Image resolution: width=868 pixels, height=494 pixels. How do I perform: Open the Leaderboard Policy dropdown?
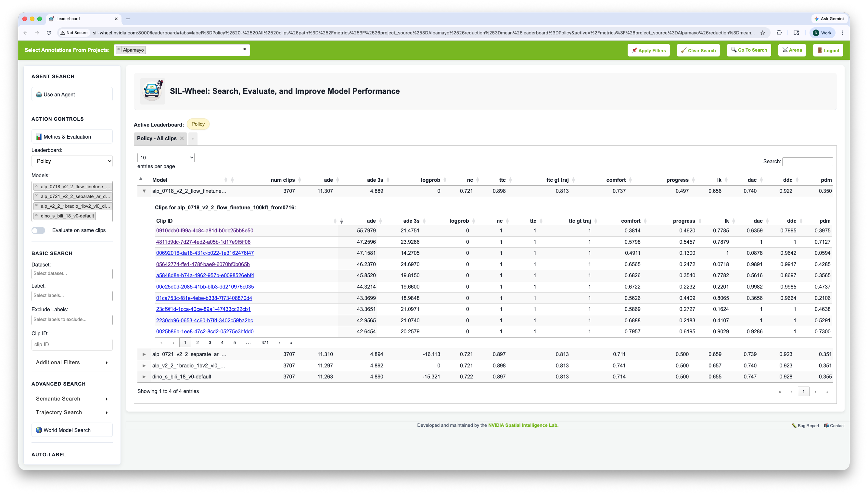pyautogui.click(x=72, y=161)
